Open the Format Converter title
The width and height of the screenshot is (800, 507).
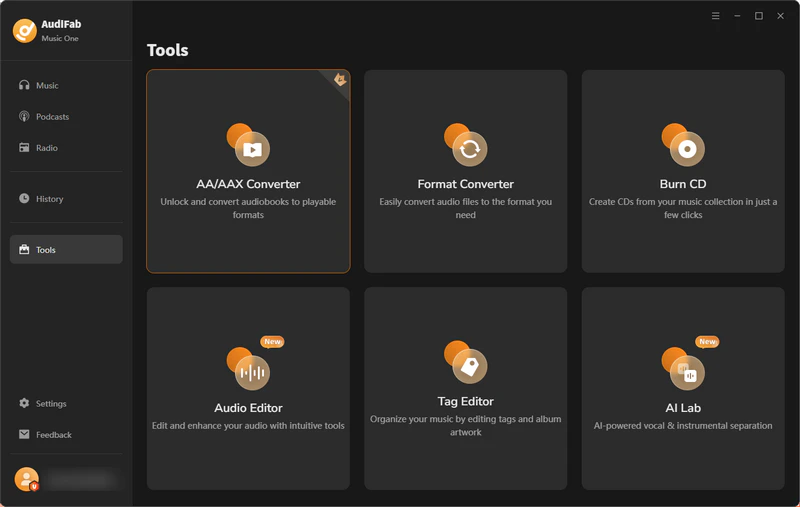(466, 184)
